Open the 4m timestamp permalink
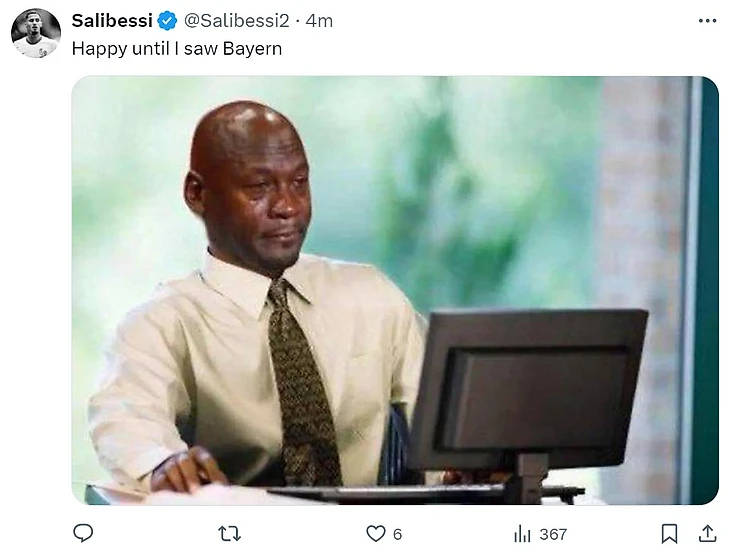Screen dimensions: 730x557 (x=319, y=21)
